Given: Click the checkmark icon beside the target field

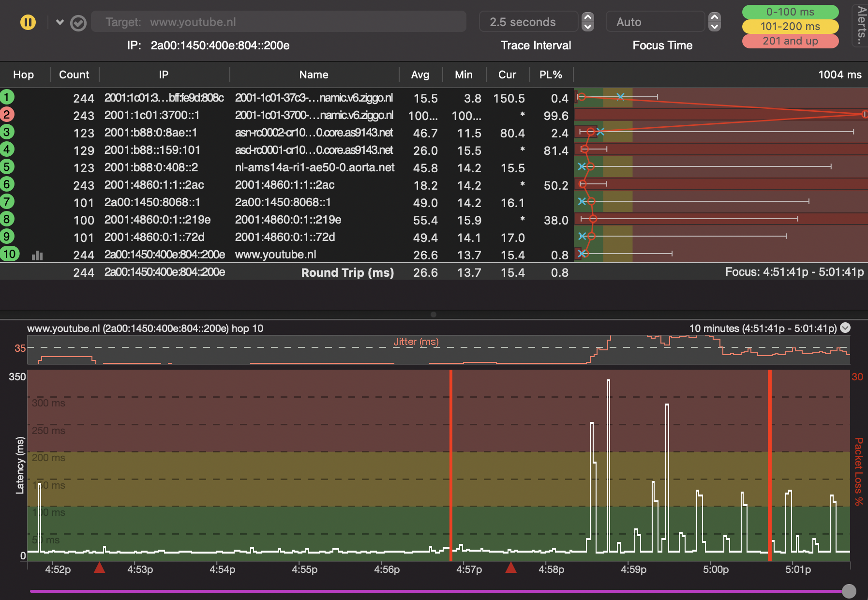Looking at the screenshot, I should point(78,23).
